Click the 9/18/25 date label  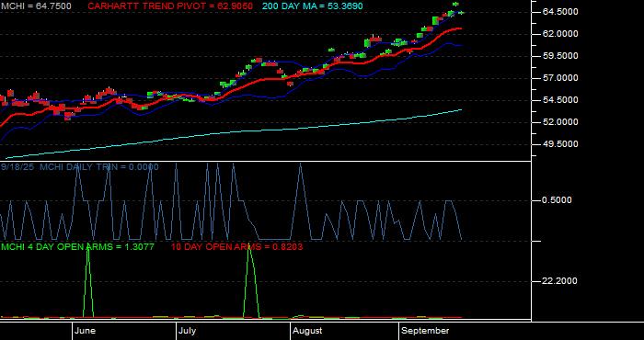click(18, 167)
